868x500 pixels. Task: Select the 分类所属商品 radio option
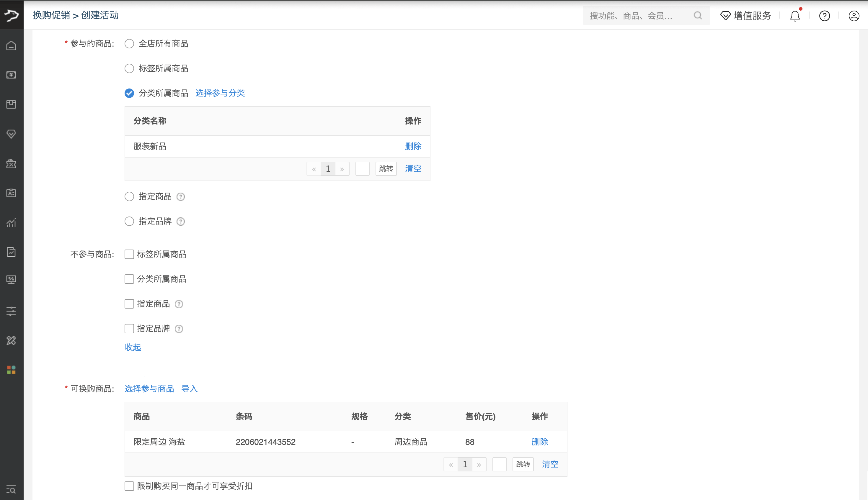[x=129, y=93]
